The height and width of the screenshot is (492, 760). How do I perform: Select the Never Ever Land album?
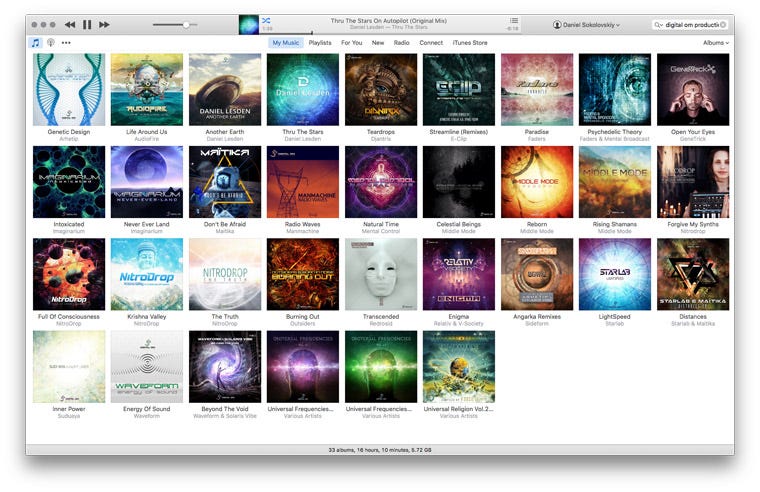pyautogui.click(x=147, y=182)
